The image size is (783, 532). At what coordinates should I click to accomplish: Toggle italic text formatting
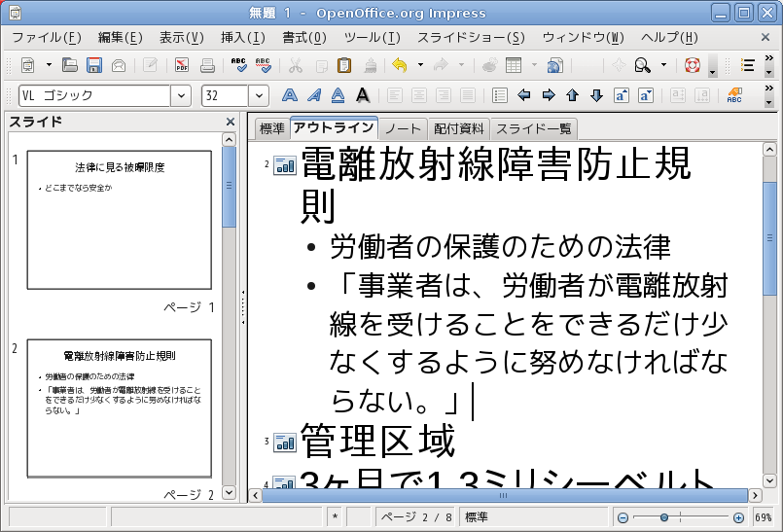[x=313, y=95]
